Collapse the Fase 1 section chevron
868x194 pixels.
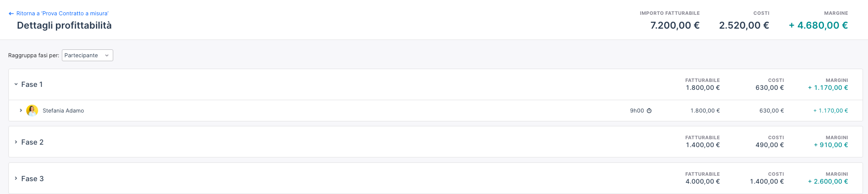tap(16, 84)
